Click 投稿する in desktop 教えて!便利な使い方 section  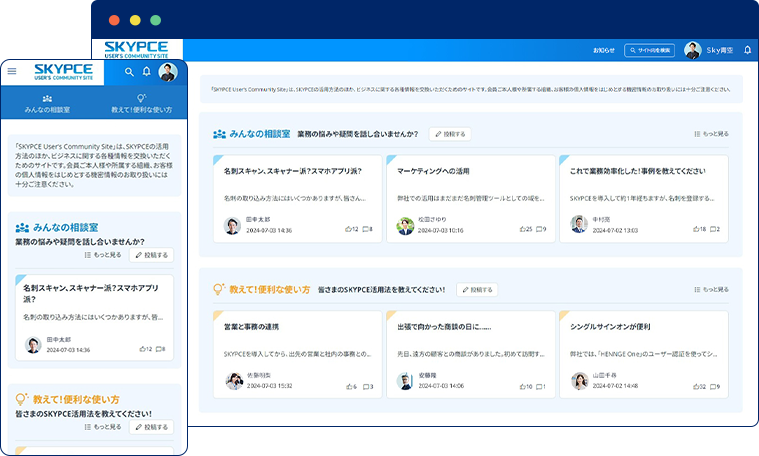pyautogui.click(x=477, y=289)
